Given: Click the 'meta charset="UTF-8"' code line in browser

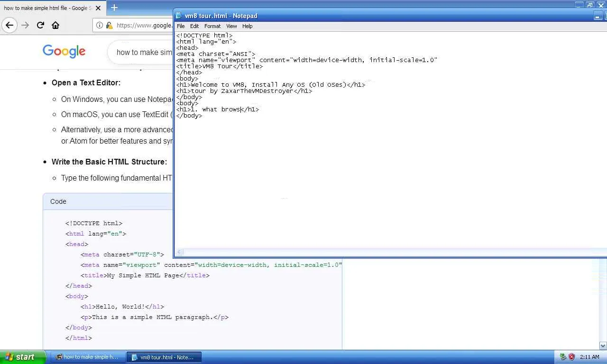Looking at the screenshot, I should (x=122, y=255).
